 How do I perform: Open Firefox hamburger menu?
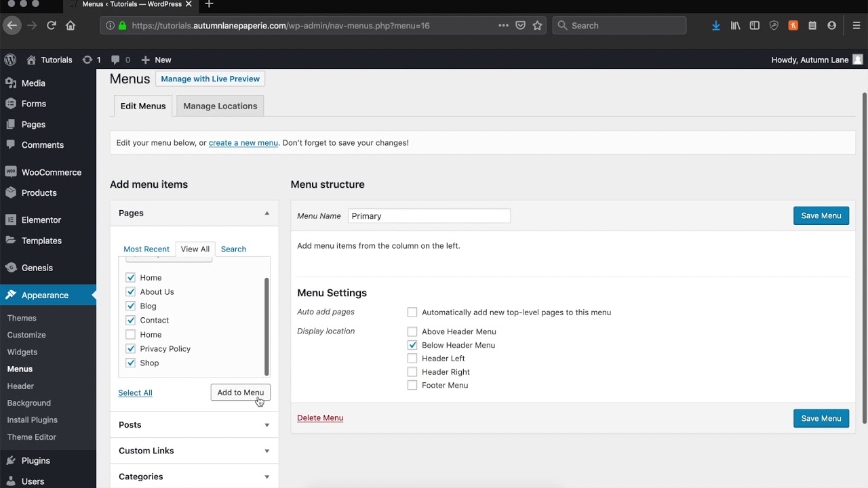[856, 25]
